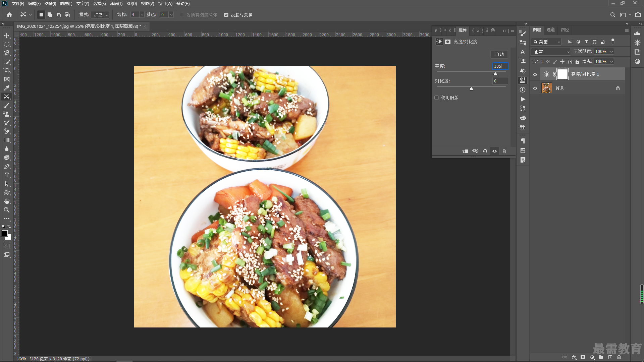Screen dimensions: 644x362
Task: Select the Move tool
Action: click(7, 36)
